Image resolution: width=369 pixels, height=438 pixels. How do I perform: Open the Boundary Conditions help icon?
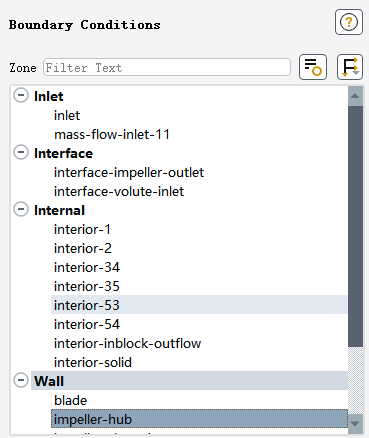[x=349, y=22]
